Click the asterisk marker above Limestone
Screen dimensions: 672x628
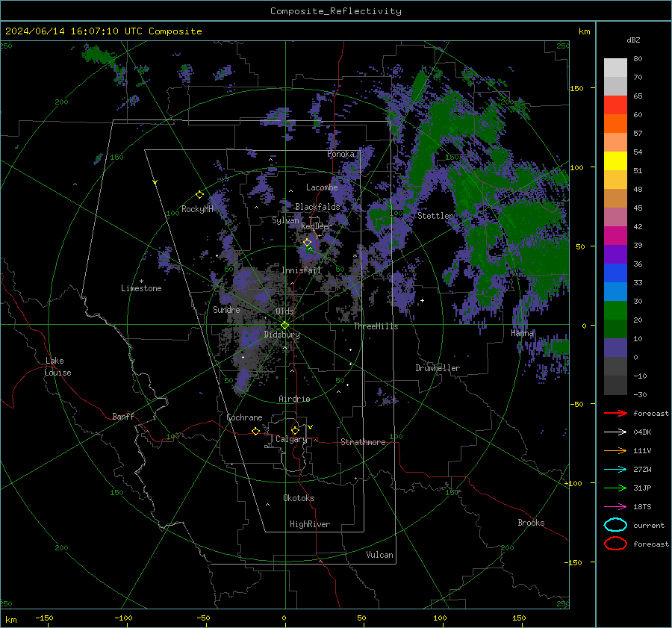pyautogui.click(x=141, y=282)
